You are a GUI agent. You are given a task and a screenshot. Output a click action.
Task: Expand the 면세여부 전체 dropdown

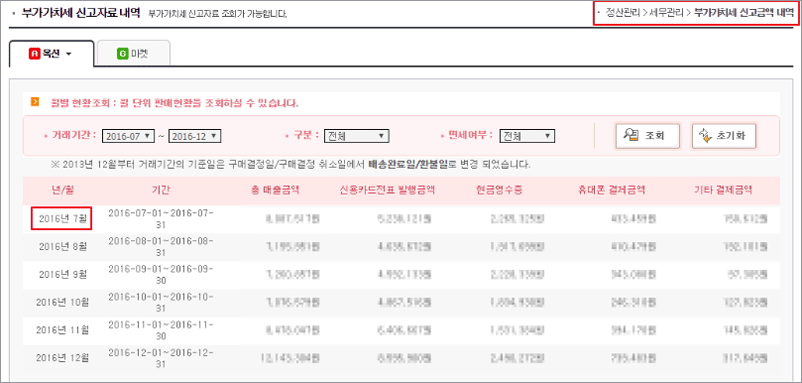(x=527, y=136)
